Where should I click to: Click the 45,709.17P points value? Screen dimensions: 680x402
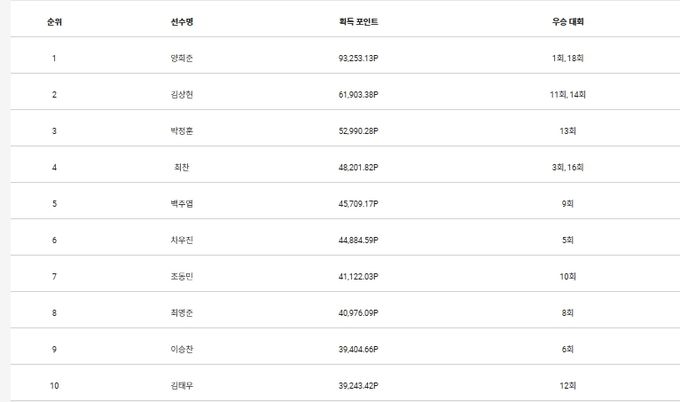(x=358, y=204)
